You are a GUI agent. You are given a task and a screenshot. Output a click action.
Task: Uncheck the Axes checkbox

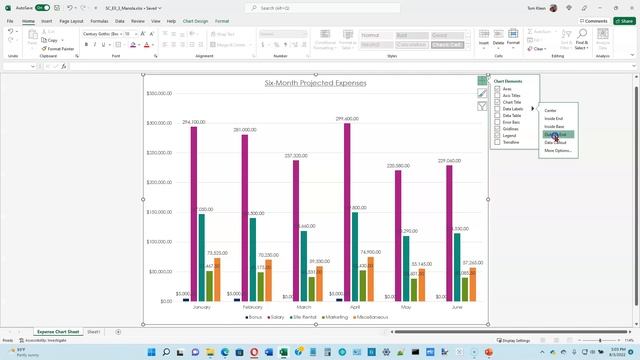coord(497,89)
